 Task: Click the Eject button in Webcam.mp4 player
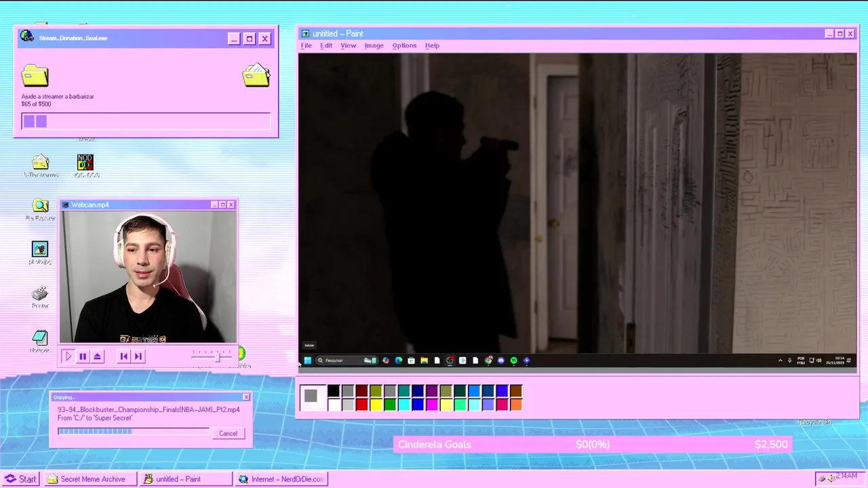pyautogui.click(x=98, y=356)
